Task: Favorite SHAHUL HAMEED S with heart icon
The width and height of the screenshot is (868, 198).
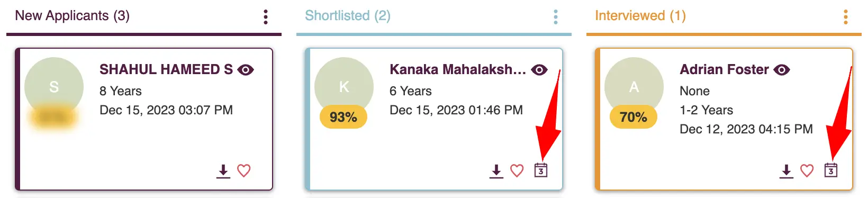Action: 244,171
